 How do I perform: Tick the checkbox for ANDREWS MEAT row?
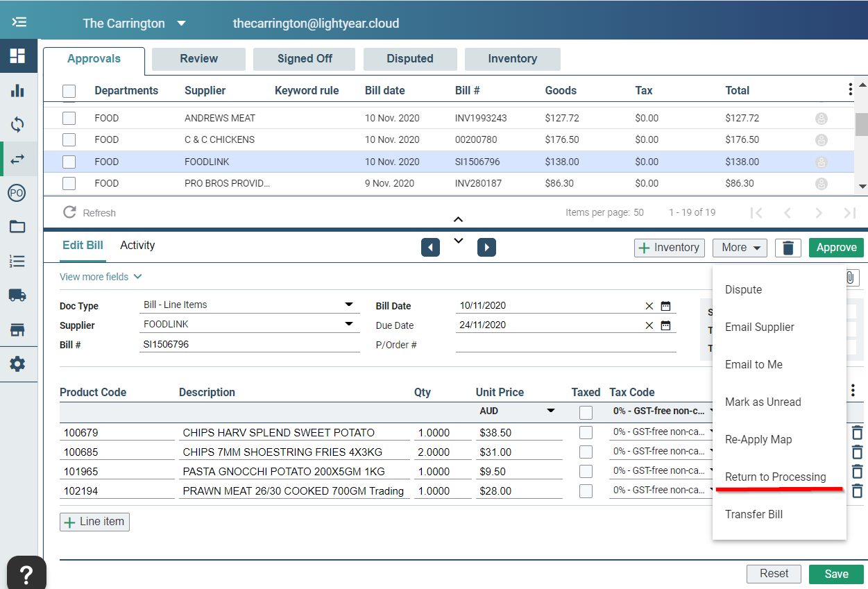coord(69,118)
